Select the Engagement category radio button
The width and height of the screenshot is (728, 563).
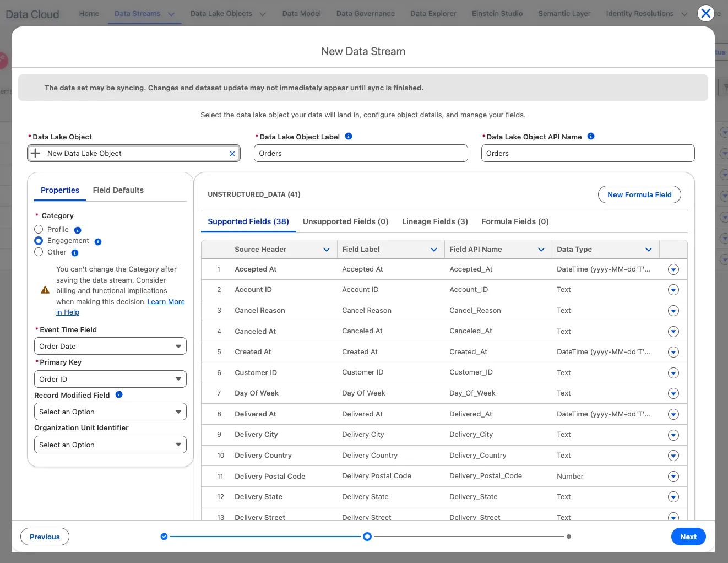pyautogui.click(x=39, y=241)
